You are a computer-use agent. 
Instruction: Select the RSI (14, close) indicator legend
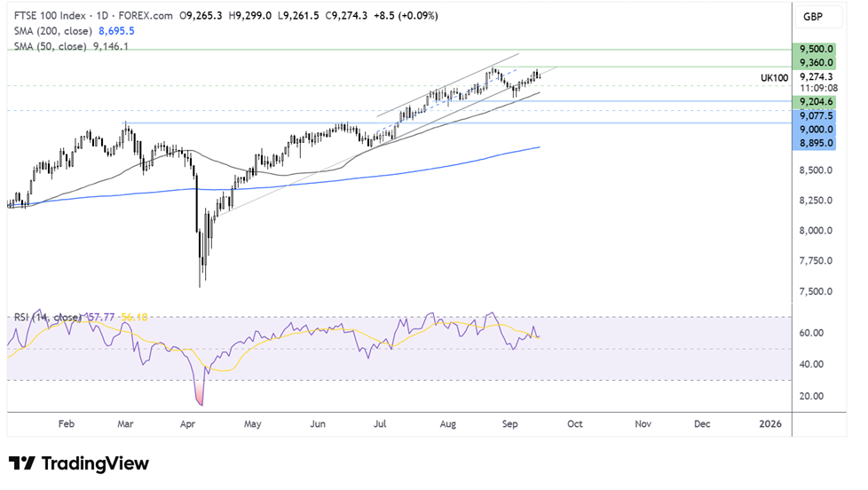[x=48, y=317]
